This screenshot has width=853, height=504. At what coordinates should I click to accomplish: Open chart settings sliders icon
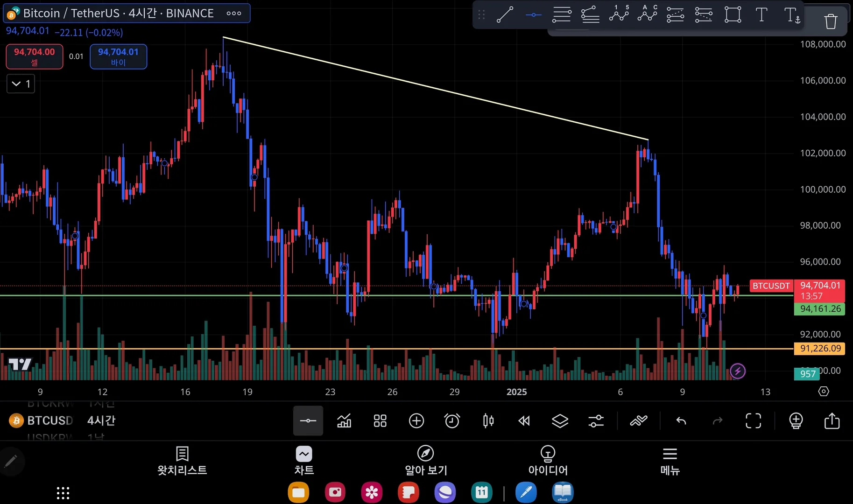[596, 421]
